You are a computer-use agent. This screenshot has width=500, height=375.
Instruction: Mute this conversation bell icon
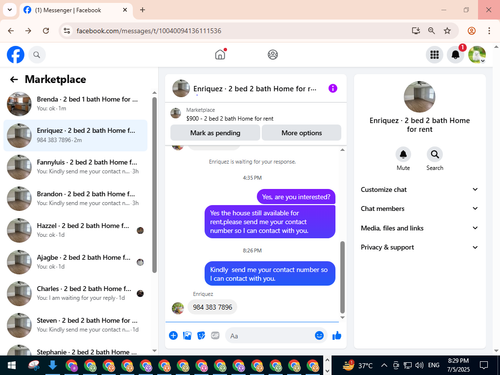point(403,154)
